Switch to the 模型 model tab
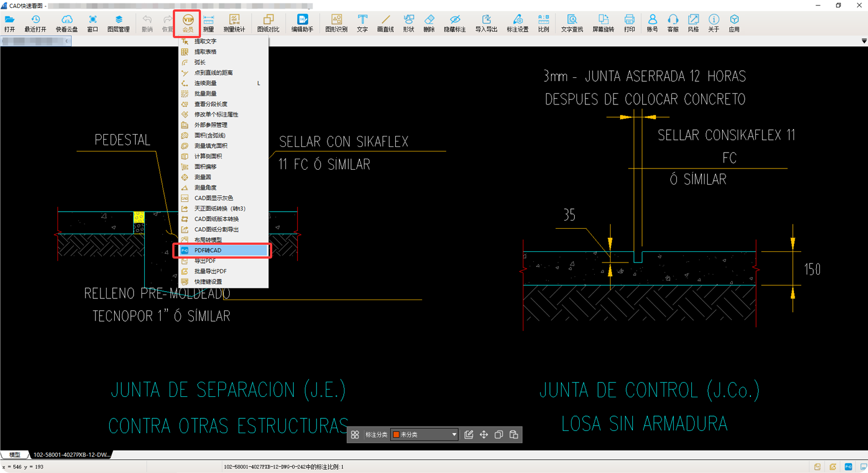This screenshot has height=473, width=868. pos(15,455)
